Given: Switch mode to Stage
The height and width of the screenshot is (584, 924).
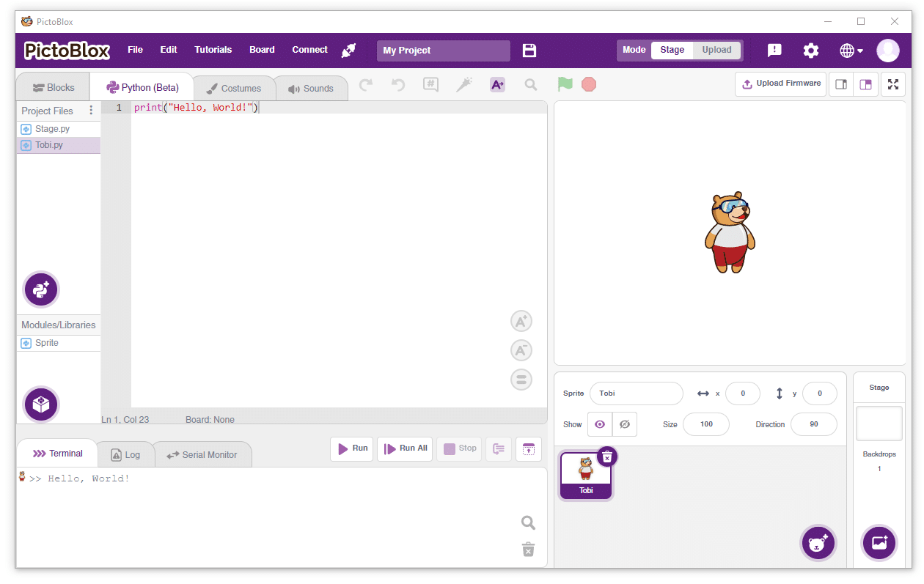Looking at the screenshot, I should pyautogui.click(x=672, y=50).
